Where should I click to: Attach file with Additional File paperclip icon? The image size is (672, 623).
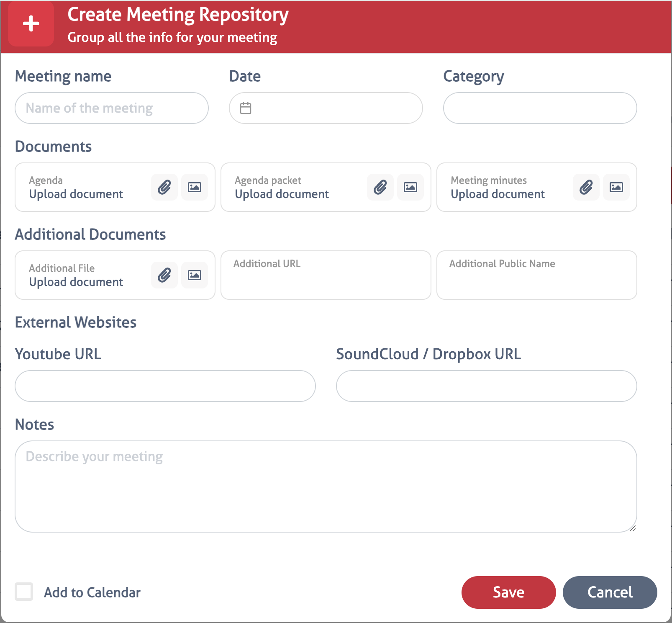coord(164,275)
